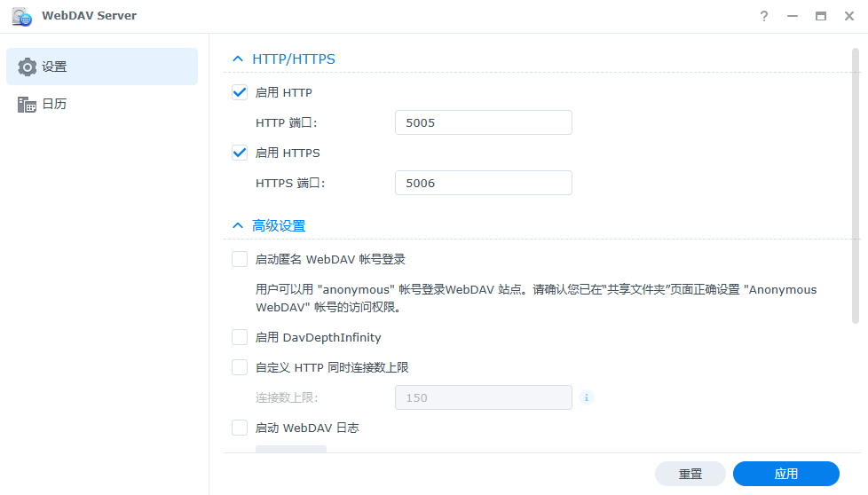This screenshot has width=868, height=495.
Task: Disable the 启用 HTTP checkbox
Action: 240,92
